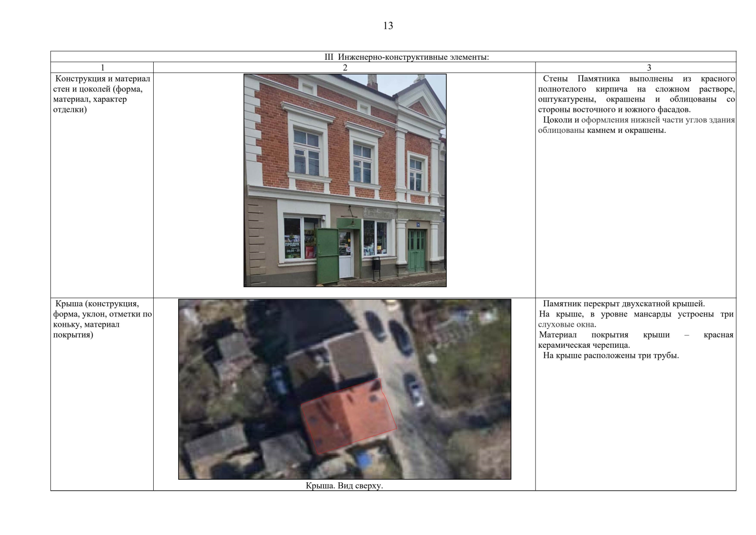The width and height of the screenshot is (756, 535).
Task: Click the text 'Конструкция и материал стен и цоколей'
Action: point(102,84)
